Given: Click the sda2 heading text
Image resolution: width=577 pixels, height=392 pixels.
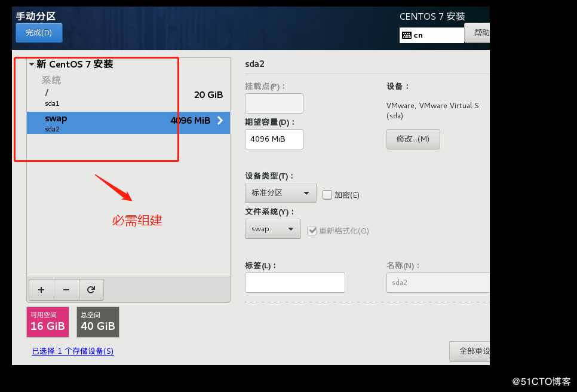Looking at the screenshot, I should click(254, 64).
